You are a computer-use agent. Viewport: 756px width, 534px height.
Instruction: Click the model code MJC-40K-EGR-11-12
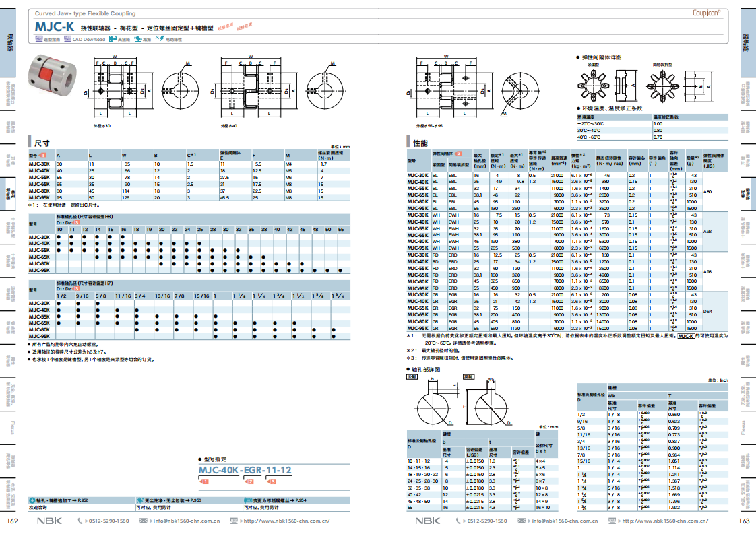pyautogui.click(x=245, y=471)
